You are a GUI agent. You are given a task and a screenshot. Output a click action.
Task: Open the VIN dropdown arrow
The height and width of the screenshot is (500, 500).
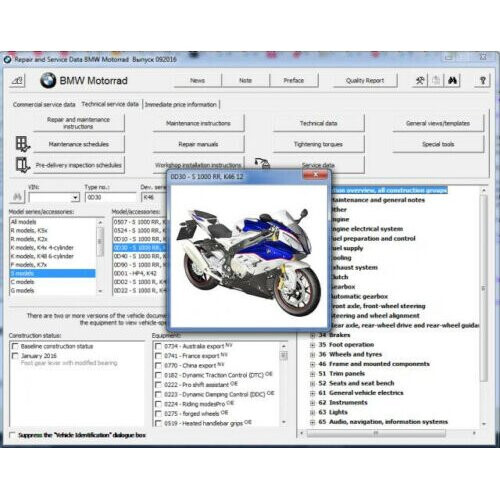pos(75,197)
